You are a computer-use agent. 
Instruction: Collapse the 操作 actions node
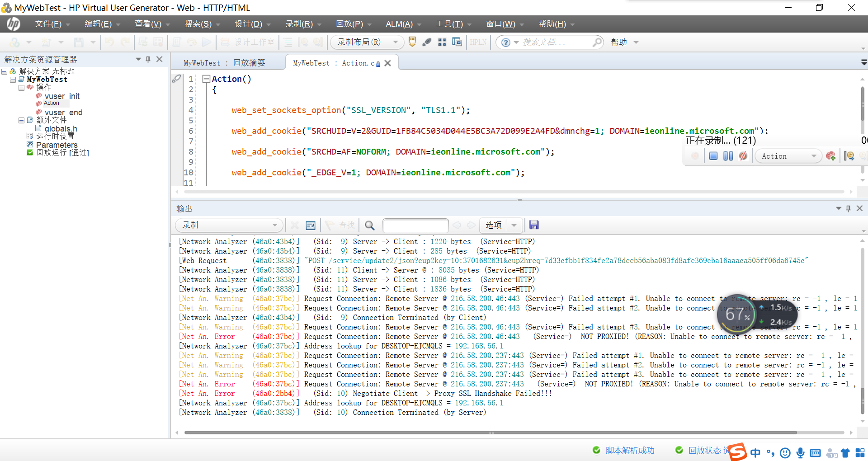(x=21, y=88)
